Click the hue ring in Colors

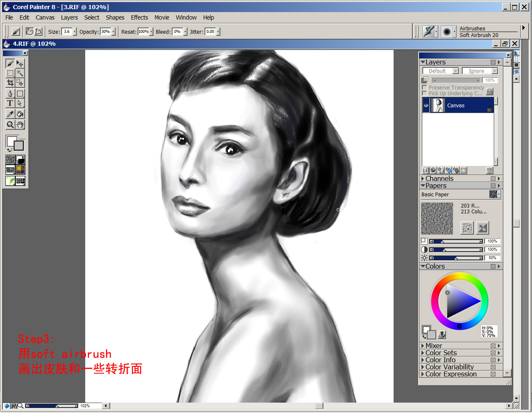coord(459,275)
